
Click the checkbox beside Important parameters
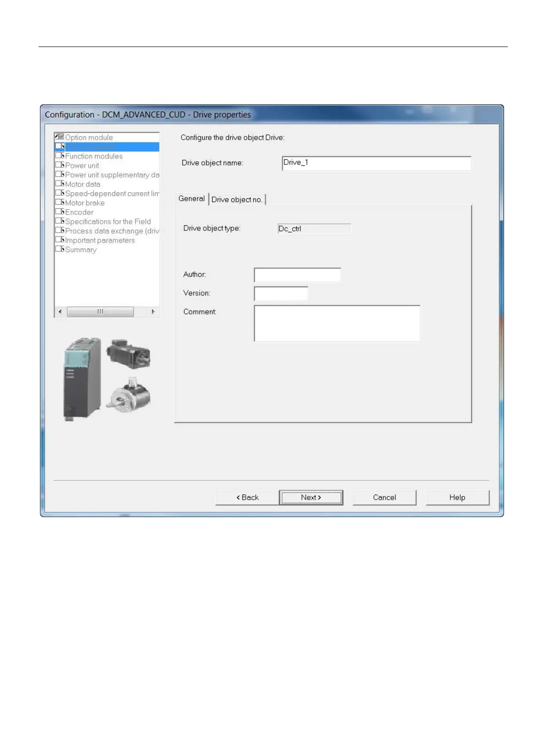[x=60, y=240]
